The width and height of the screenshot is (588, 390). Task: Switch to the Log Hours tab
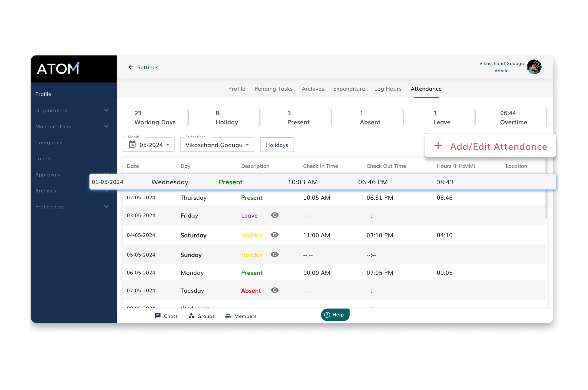click(x=388, y=89)
